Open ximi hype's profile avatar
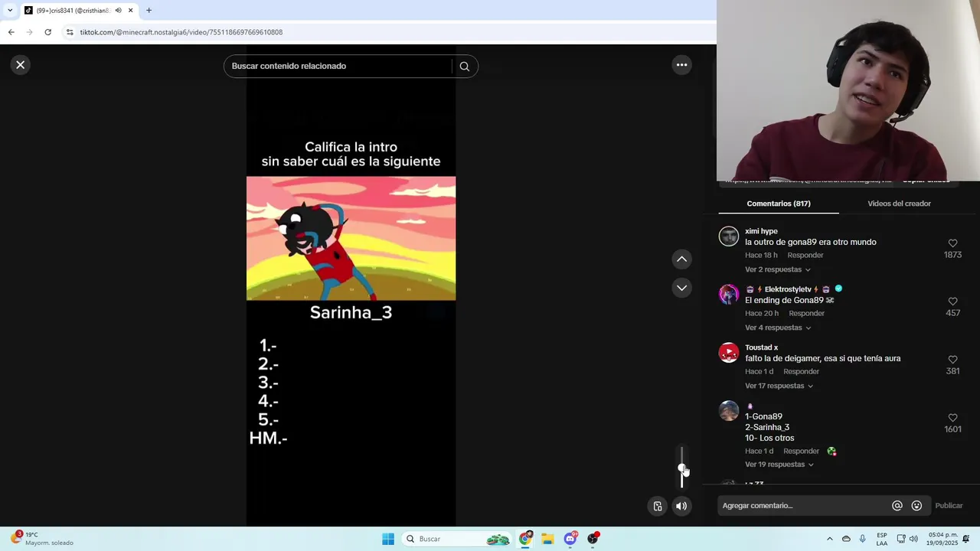The height and width of the screenshot is (551, 980). [729, 236]
